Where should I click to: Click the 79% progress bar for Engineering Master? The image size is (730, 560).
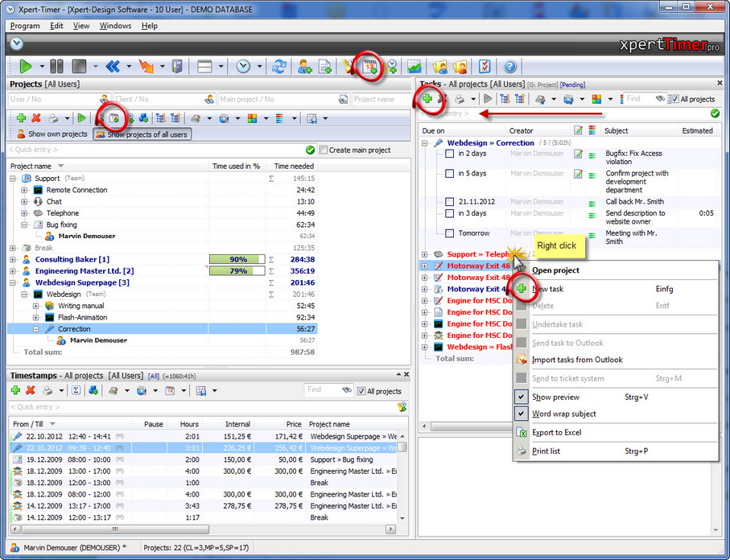(x=237, y=271)
